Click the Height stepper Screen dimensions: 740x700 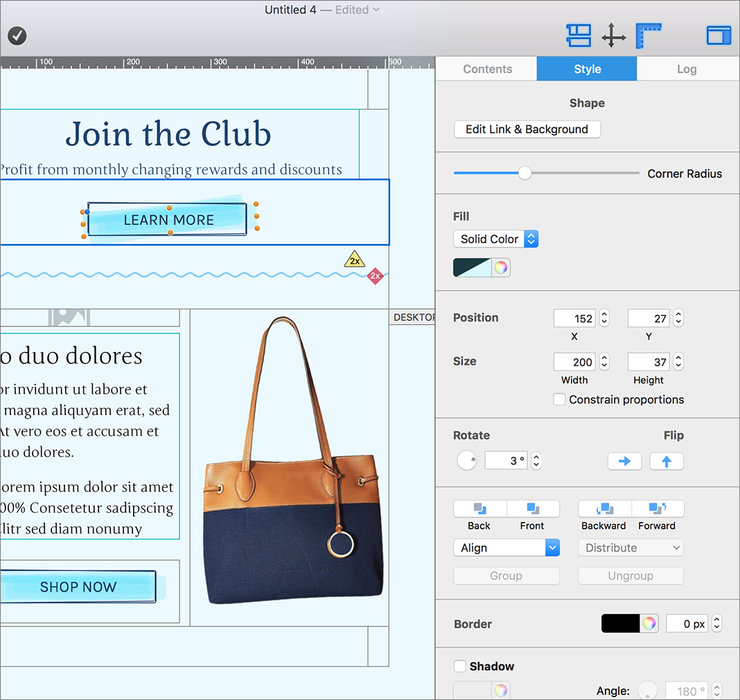(x=678, y=362)
